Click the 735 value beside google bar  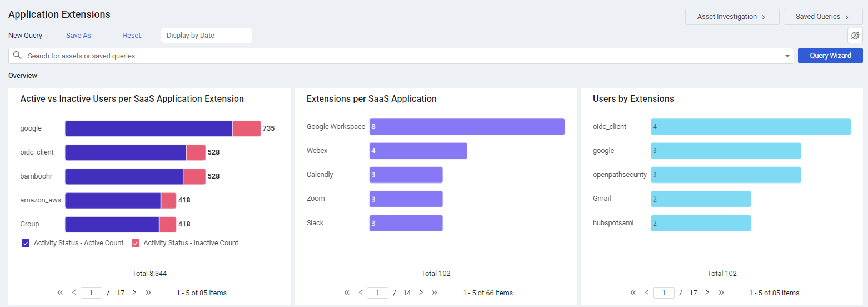(x=269, y=128)
